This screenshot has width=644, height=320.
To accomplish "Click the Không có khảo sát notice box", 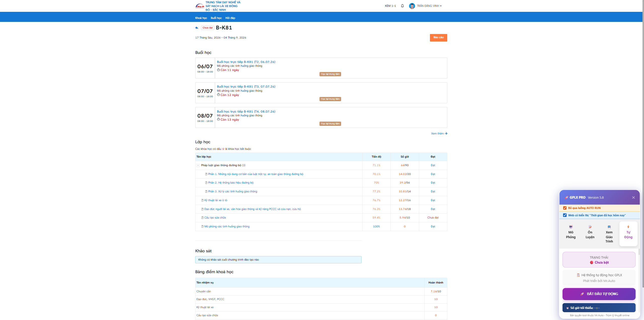I will (278, 260).
